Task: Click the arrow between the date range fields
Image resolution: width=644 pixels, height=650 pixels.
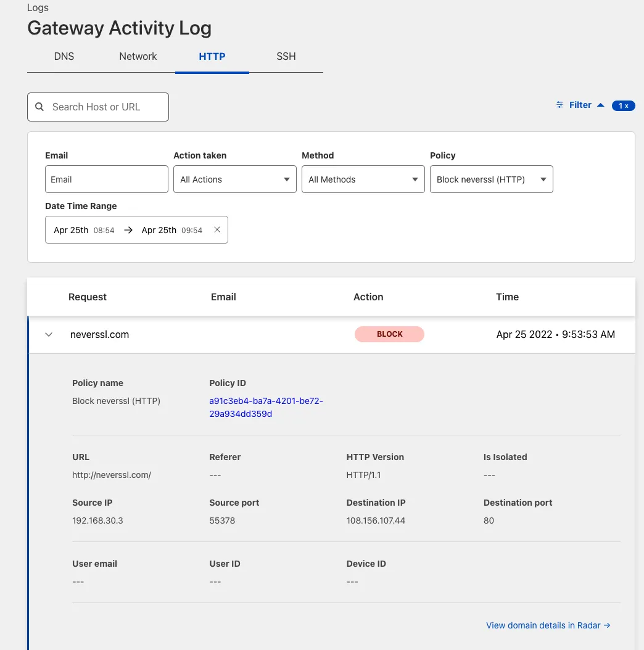Action: pos(128,229)
